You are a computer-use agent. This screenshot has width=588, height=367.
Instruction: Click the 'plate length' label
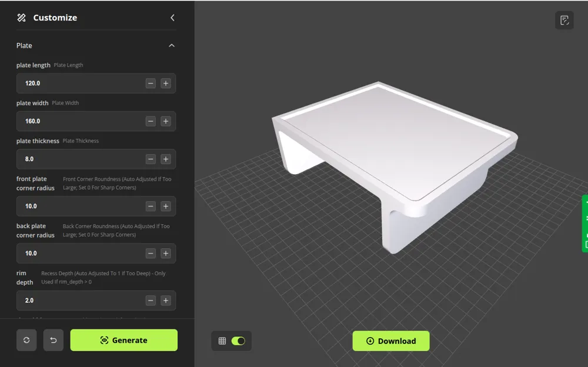pyautogui.click(x=34, y=65)
